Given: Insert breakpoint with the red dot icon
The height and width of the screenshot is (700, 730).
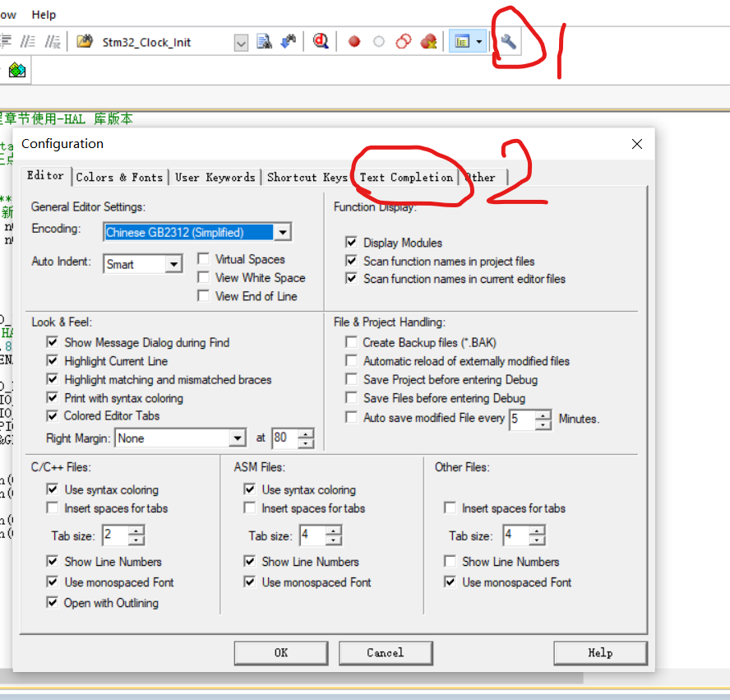Looking at the screenshot, I should click(354, 42).
